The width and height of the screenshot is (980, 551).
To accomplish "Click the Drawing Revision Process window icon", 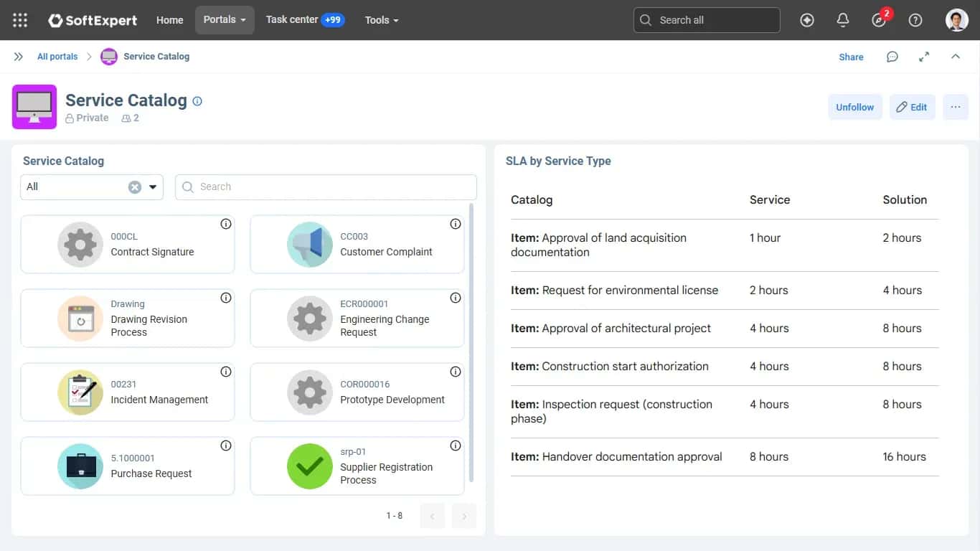I will (80, 319).
